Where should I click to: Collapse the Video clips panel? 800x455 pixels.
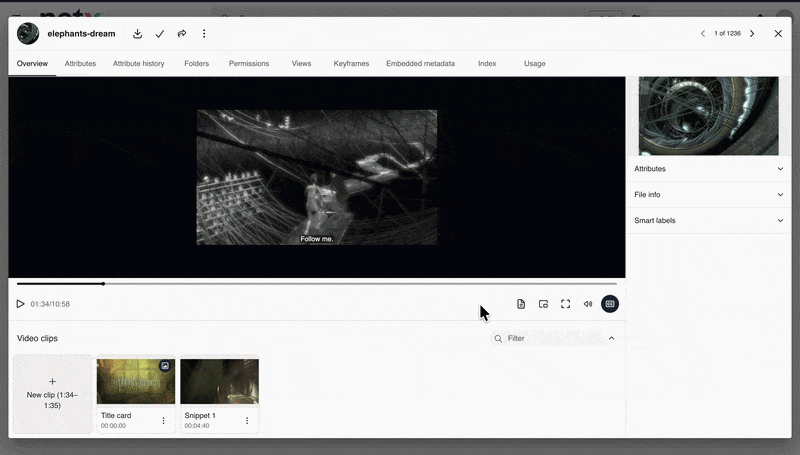[611, 338]
